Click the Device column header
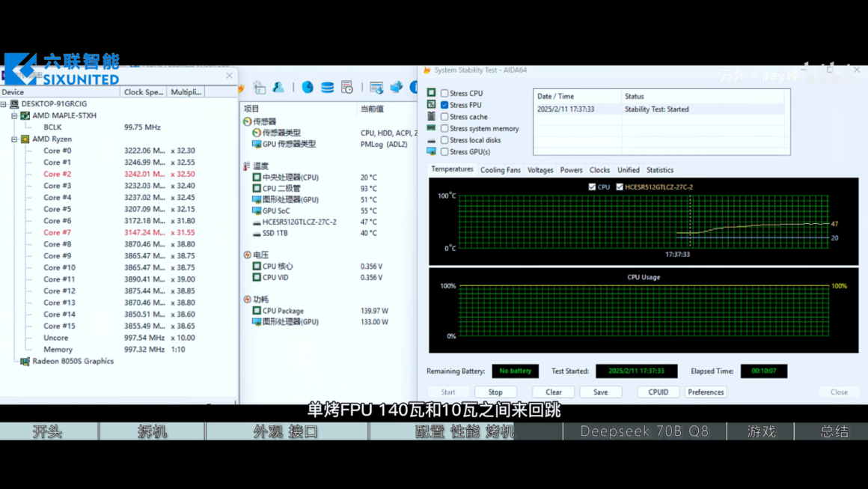The width and height of the screenshot is (868, 489). pos(60,92)
